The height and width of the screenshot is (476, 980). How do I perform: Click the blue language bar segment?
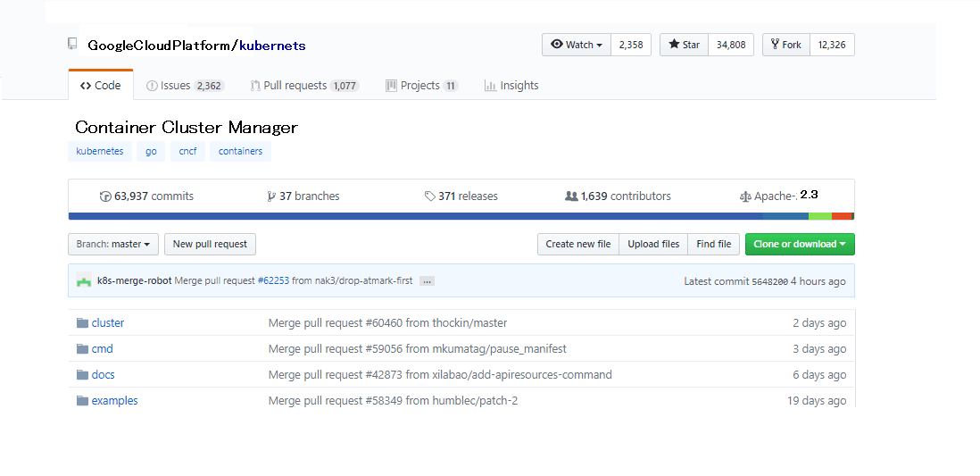416,216
